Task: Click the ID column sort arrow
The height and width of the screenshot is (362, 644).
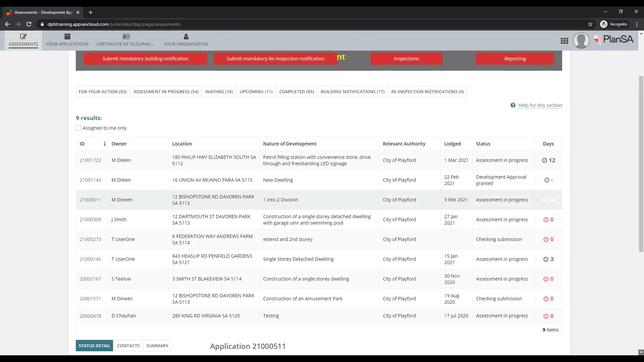Action: click(104, 144)
